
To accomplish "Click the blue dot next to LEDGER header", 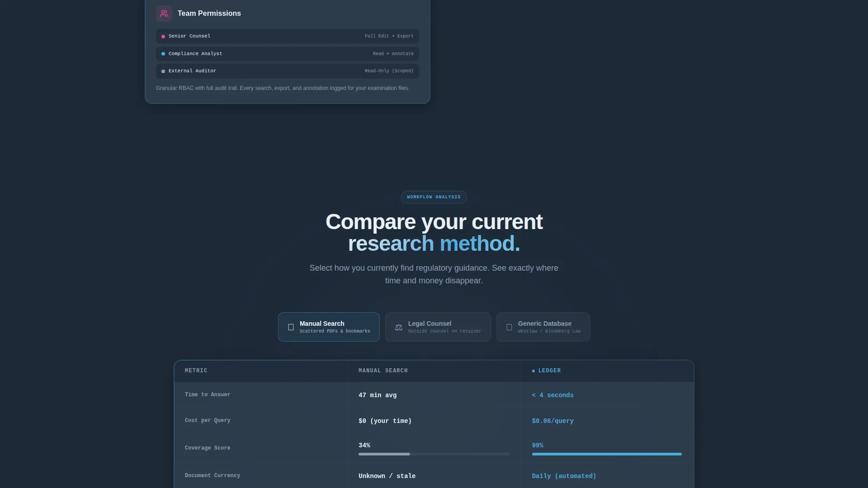I will [x=533, y=371].
